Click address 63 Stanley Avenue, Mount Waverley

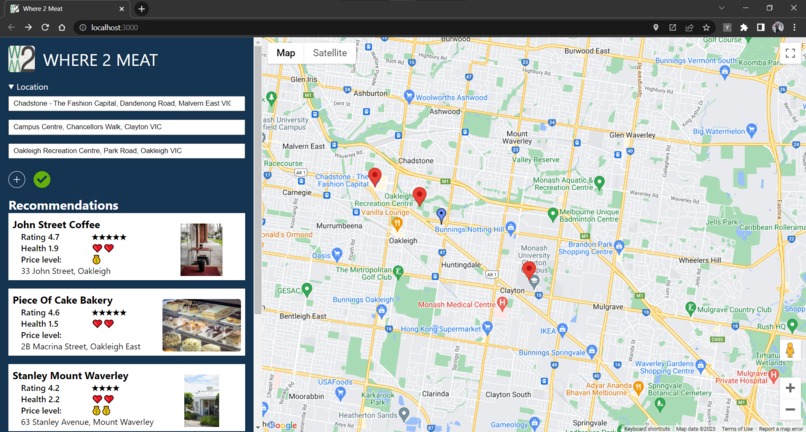tap(87, 422)
